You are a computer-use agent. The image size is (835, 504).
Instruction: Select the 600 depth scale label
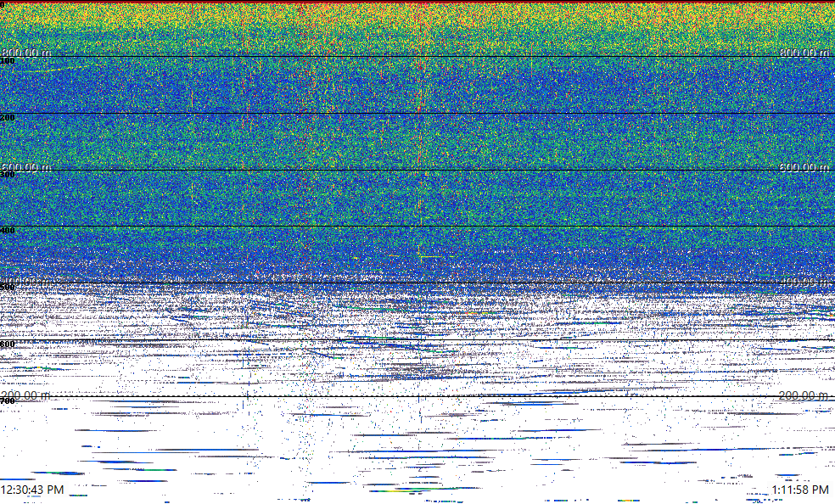(8, 344)
